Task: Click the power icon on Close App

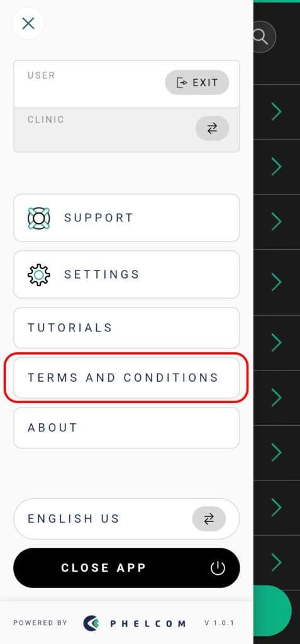Action: coord(218,568)
